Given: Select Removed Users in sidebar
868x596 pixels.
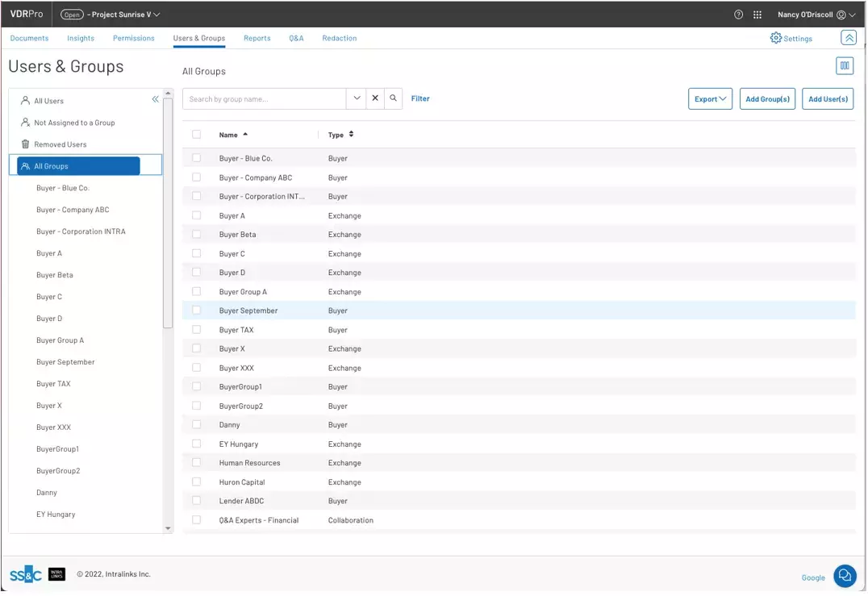Looking at the screenshot, I should coord(60,144).
